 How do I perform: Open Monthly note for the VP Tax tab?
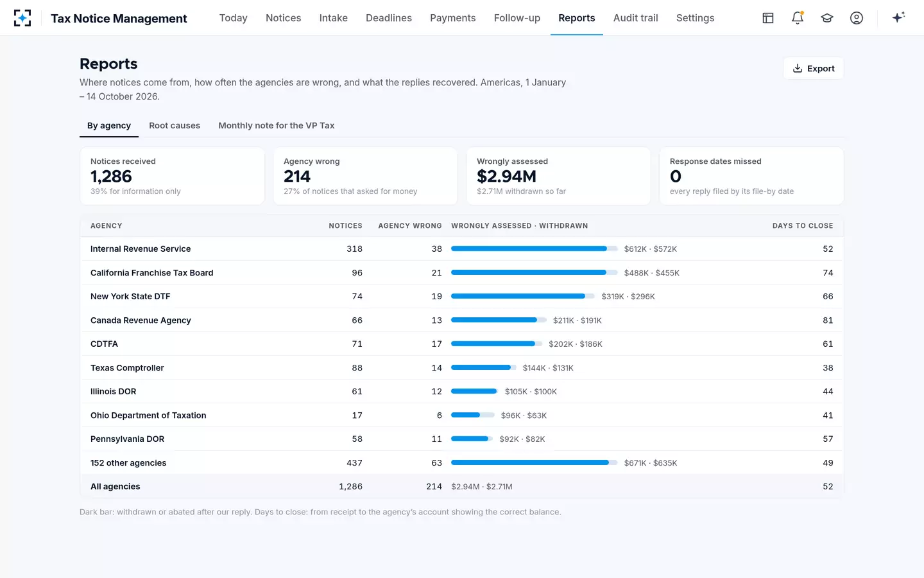277,126
